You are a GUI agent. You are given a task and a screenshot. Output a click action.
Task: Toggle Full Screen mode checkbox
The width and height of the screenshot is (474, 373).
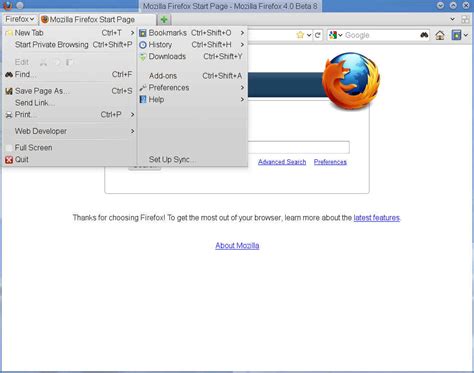point(9,148)
